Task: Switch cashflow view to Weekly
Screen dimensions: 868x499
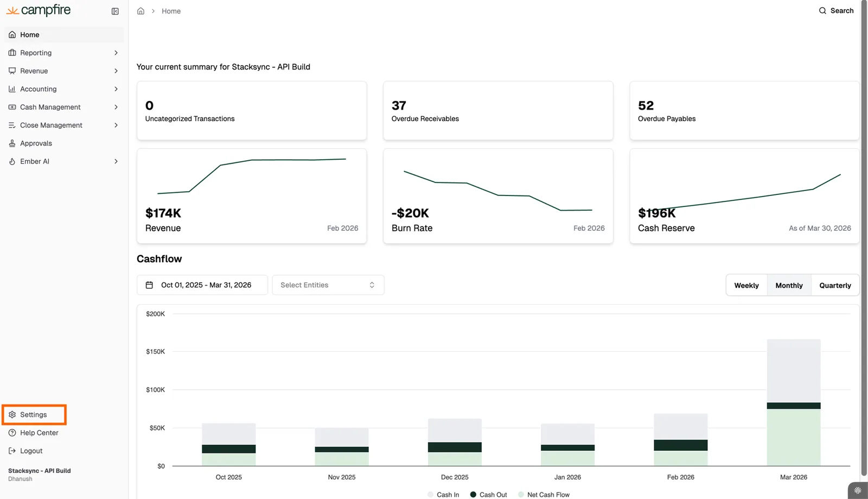Action: [x=746, y=285]
